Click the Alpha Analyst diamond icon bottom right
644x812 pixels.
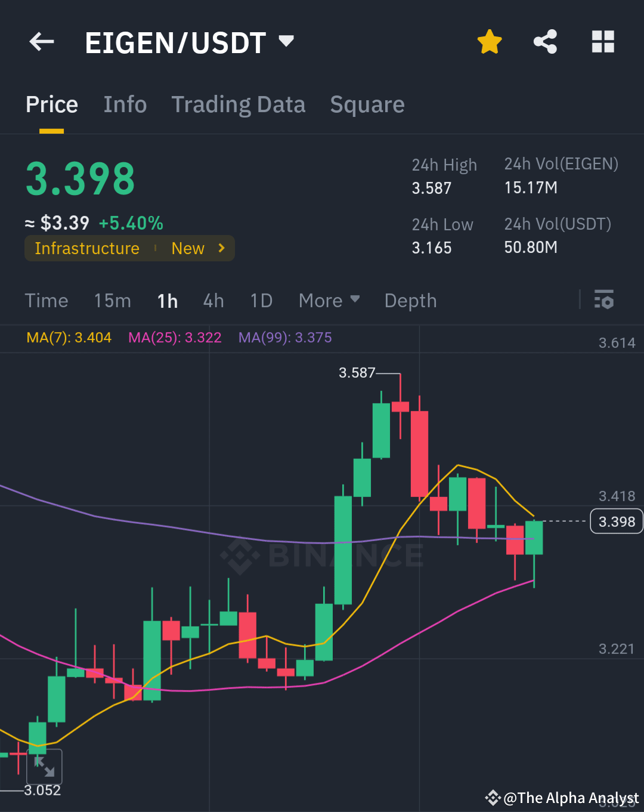493,798
